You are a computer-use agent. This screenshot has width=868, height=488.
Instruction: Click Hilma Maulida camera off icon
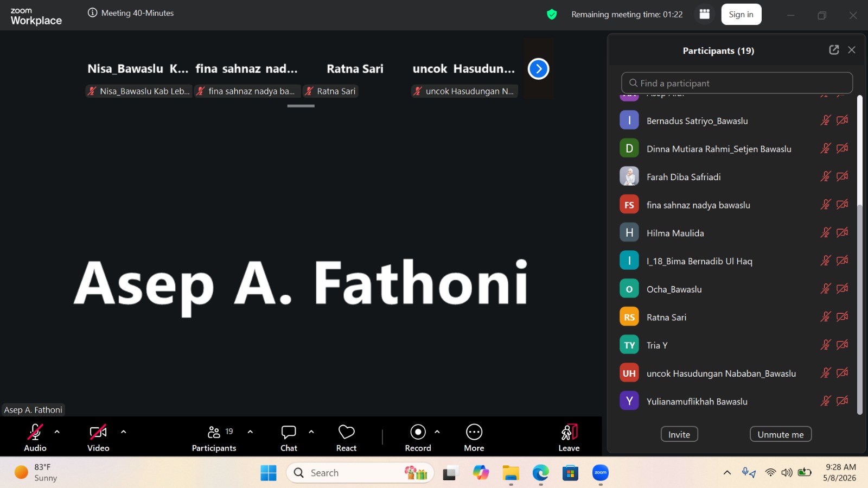point(843,233)
